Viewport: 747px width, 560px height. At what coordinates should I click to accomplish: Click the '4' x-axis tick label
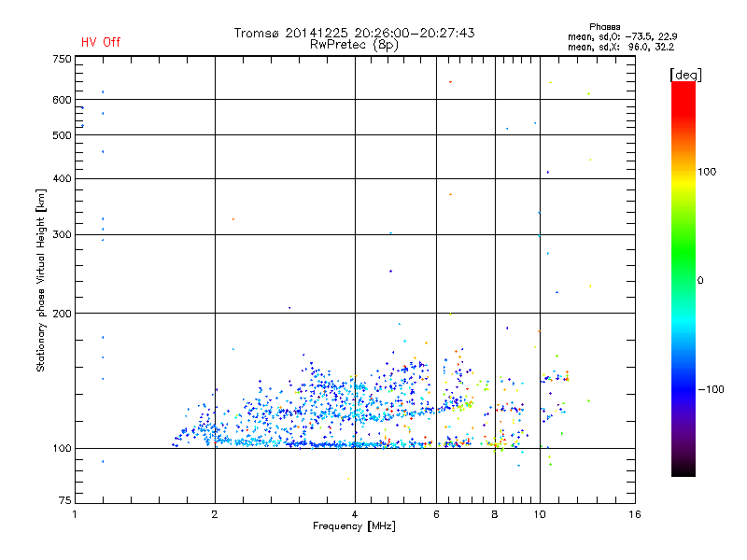point(355,514)
